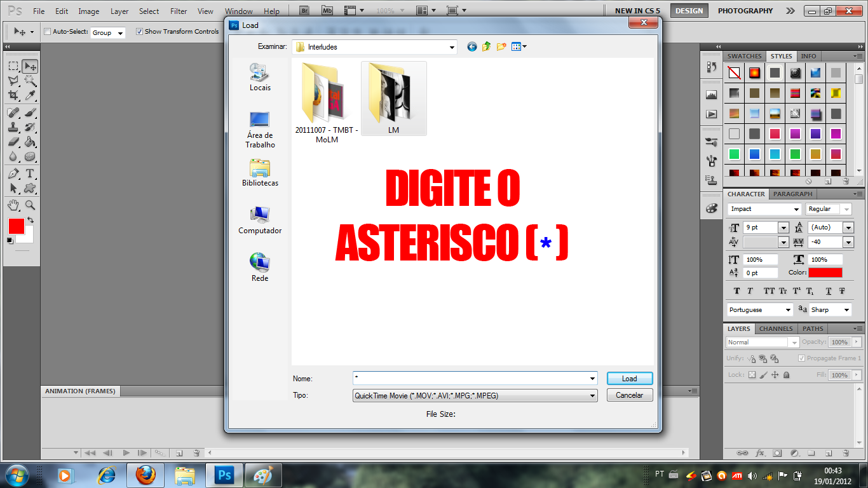Viewport: 868px width, 488px height.
Task: Open Bibliotecas in places sidebar
Action: (260, 172)
